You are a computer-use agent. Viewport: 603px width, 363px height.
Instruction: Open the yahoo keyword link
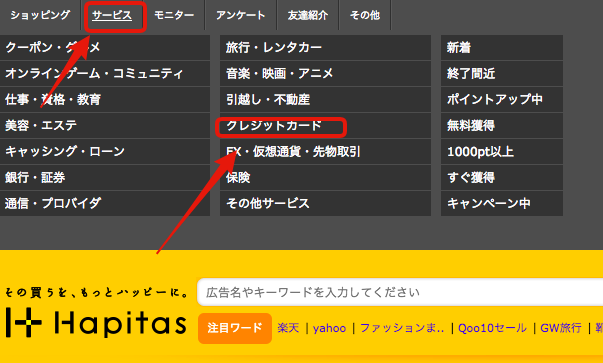(330, 328)
